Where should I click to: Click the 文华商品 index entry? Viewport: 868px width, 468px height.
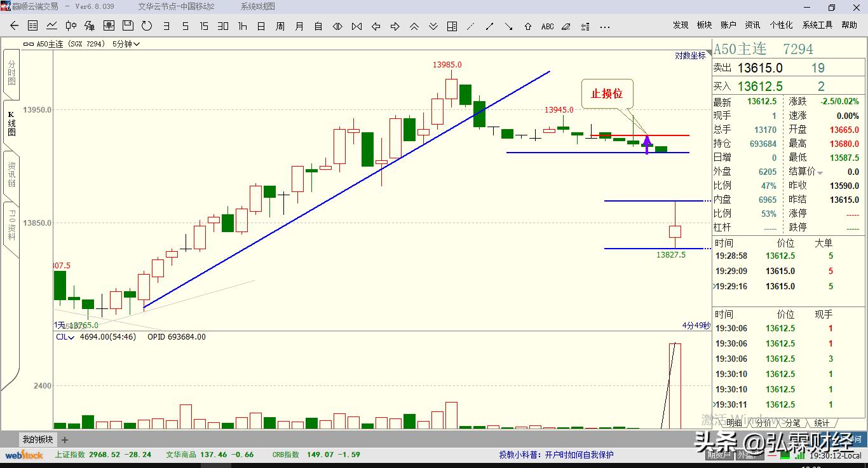210,455
